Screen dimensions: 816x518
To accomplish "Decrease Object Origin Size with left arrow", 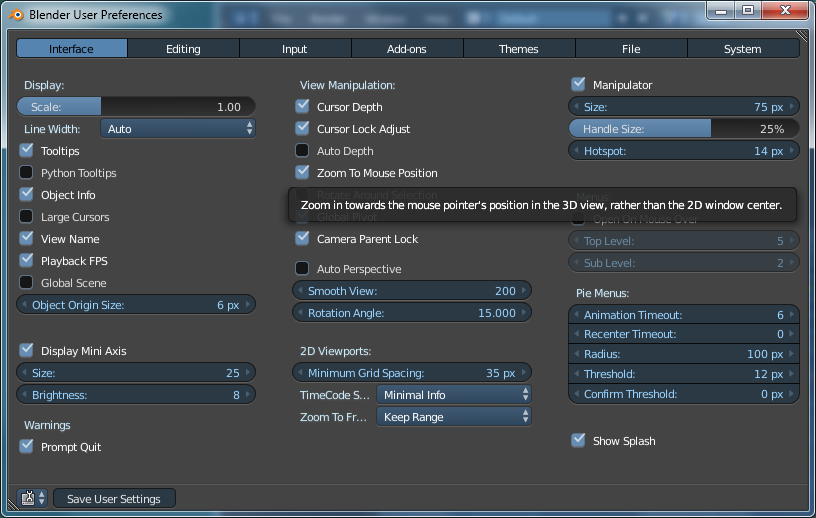I will pos(24,305).
